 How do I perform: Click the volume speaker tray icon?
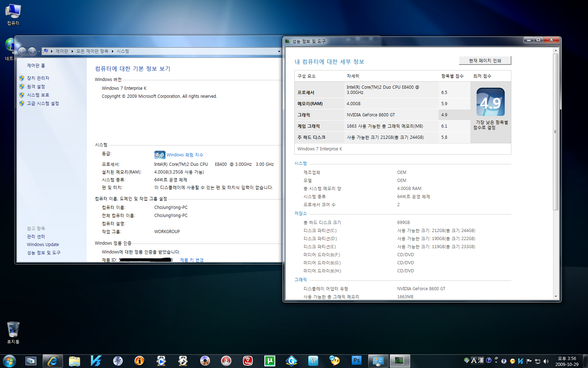pos(546,361)
